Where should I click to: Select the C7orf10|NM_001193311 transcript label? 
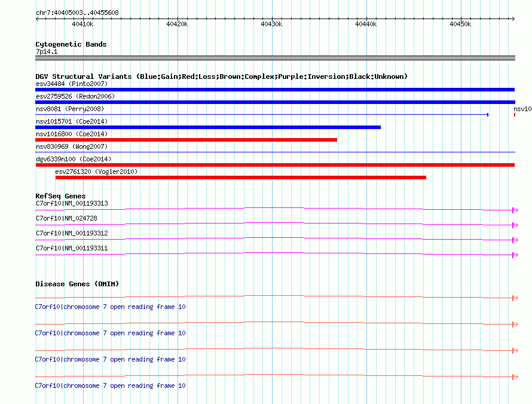click(72, 248)
